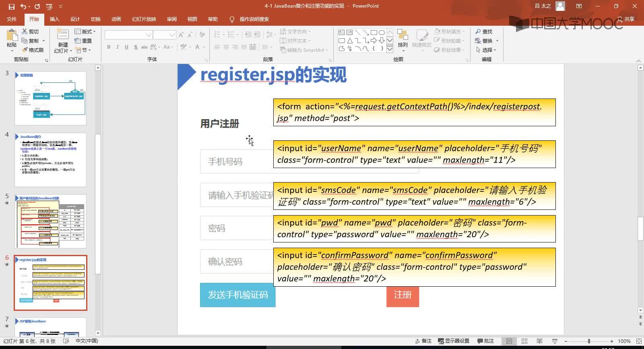Start slideshow from beginning via quick access icon
The height and width of the screenshot is (349, 644).
coord(49,6)
